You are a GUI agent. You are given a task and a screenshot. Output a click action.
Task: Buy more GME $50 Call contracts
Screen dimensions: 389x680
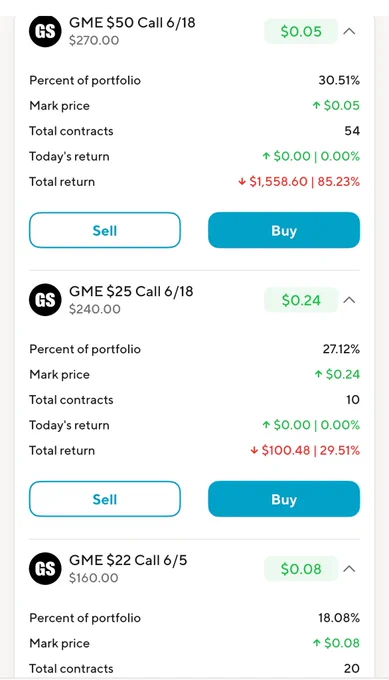[284, 230]
